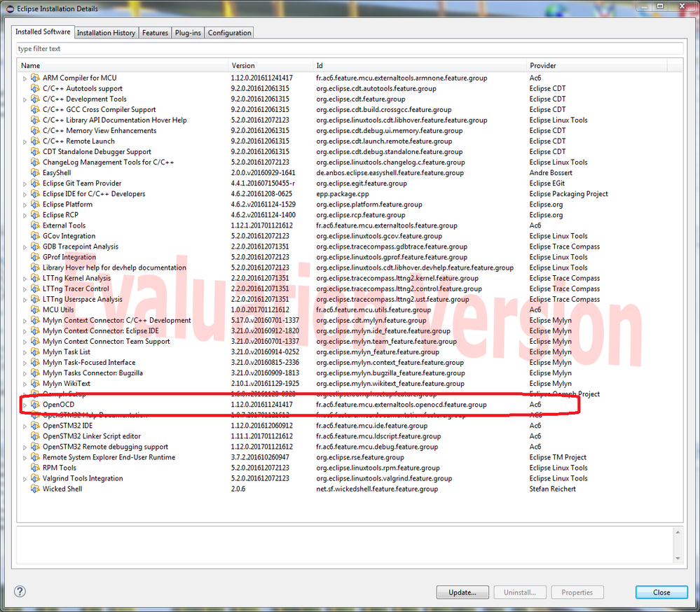Viewport: 700px width, 612px height.
Task: Click the C/C++ Development Tools feature icon
Action: tap(35, 99)
